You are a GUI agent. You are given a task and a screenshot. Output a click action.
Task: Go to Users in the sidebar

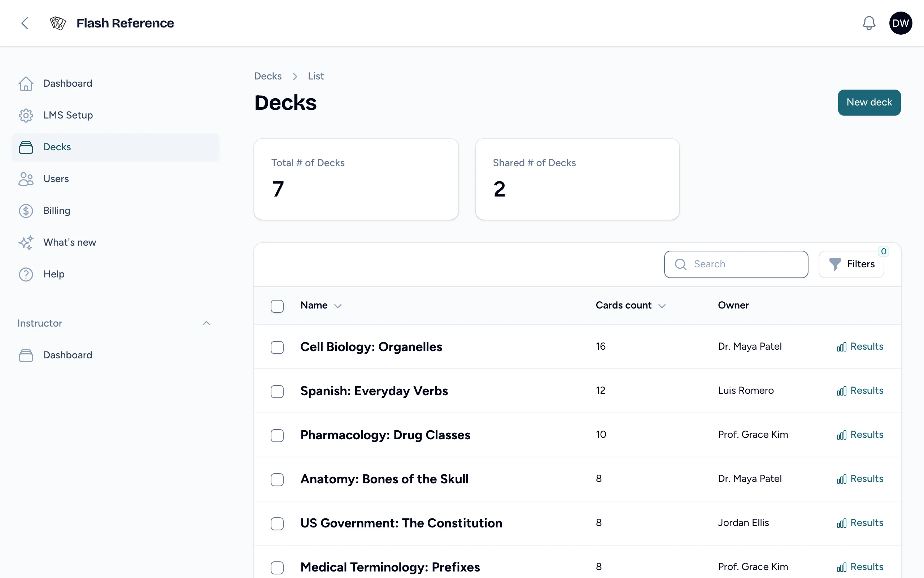(x=115, y=179)
